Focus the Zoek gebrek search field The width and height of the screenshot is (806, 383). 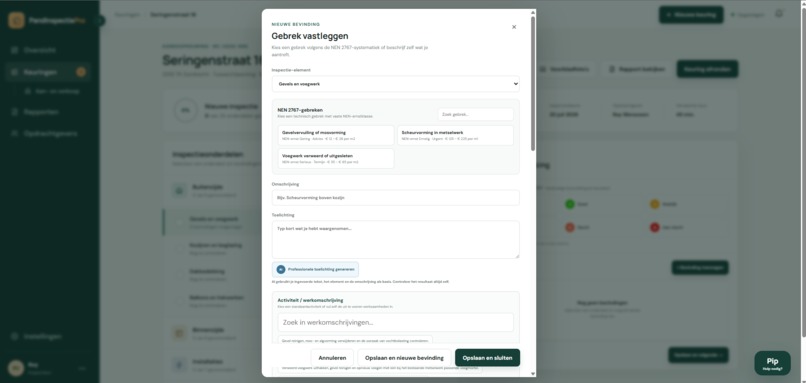coord(475,114)
